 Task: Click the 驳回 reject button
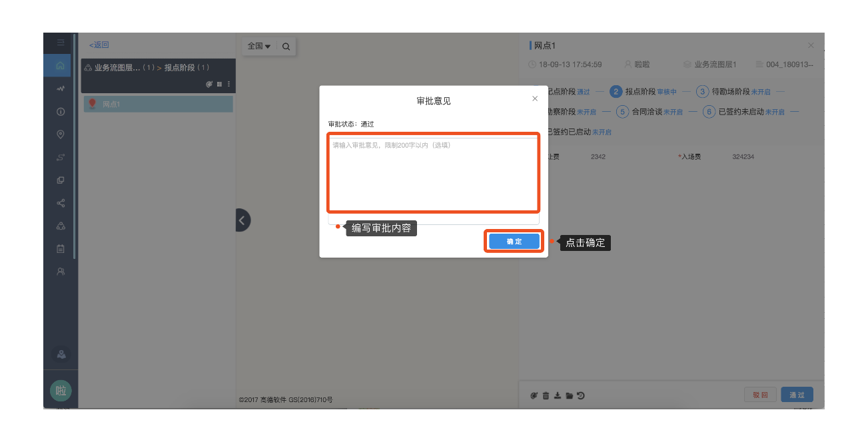(x=760, y=395)
